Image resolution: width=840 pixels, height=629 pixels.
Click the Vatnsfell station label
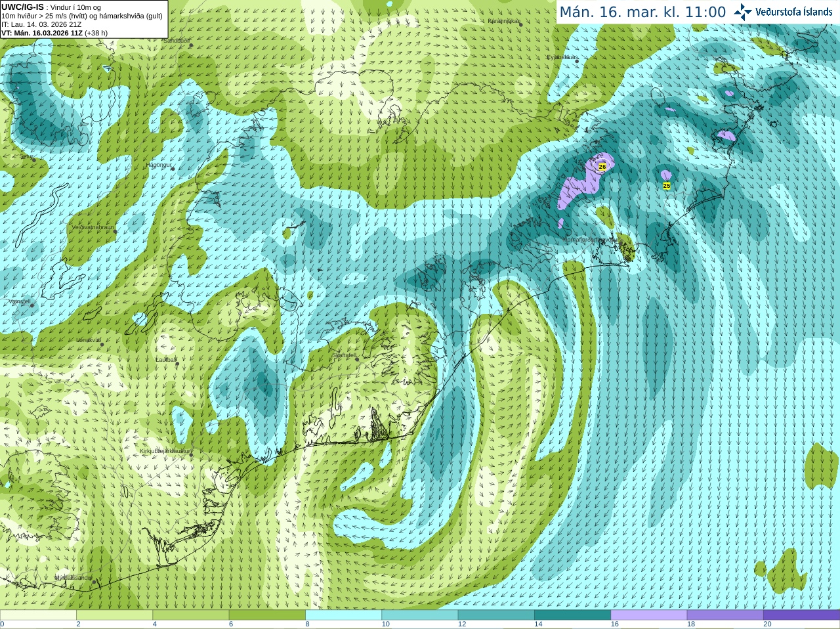click(20, 301)
